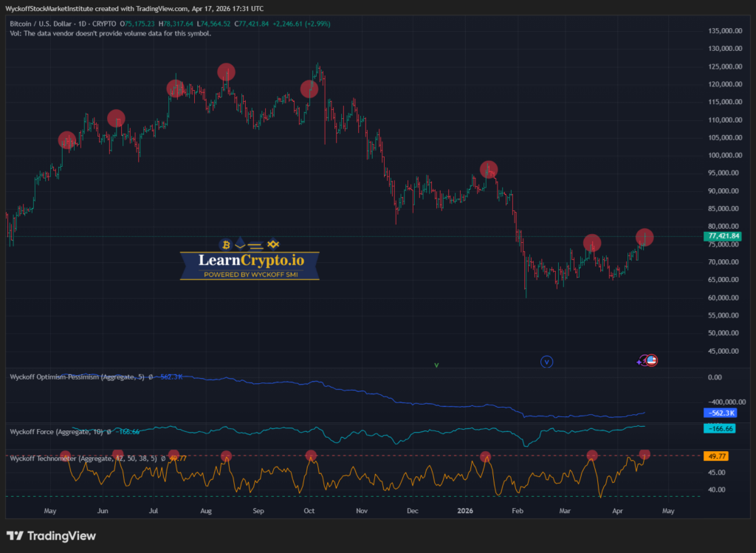Click the LearnCrypto.io watermark logo
756x553 pixels.
pyautogui.click(x=250, y=261)
